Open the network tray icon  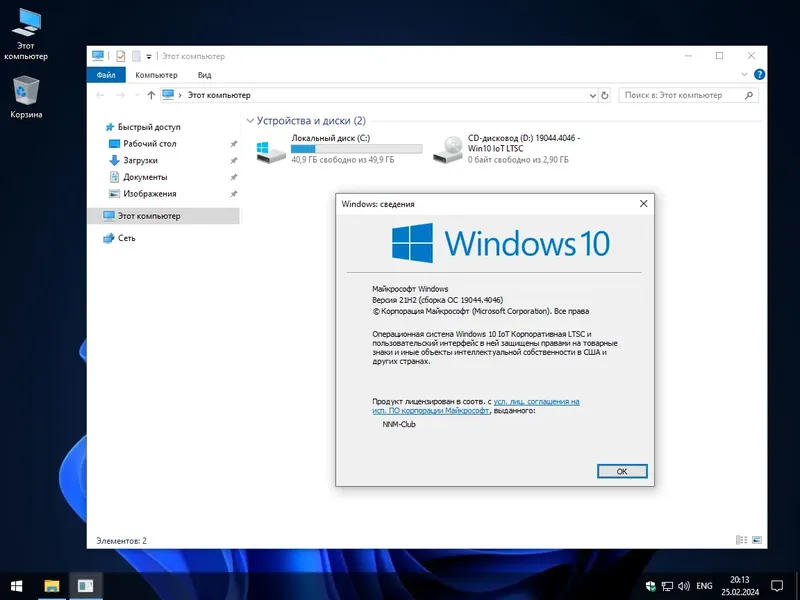(667, 586)
